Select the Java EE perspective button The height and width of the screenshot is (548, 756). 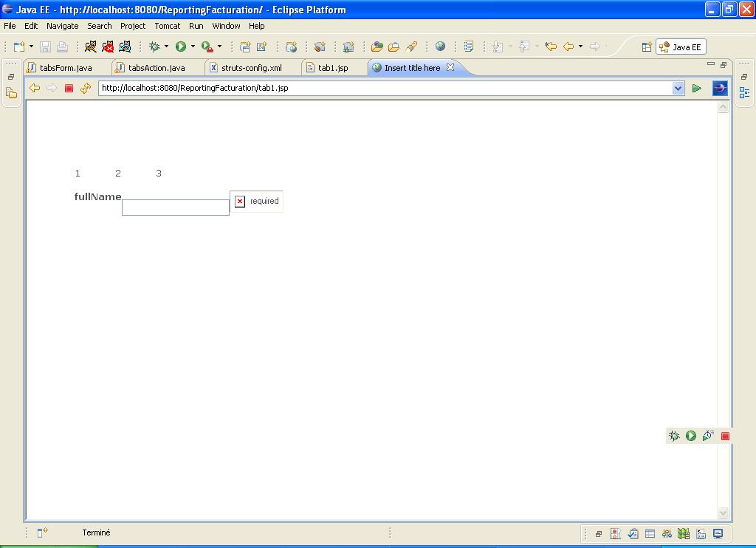681,47
